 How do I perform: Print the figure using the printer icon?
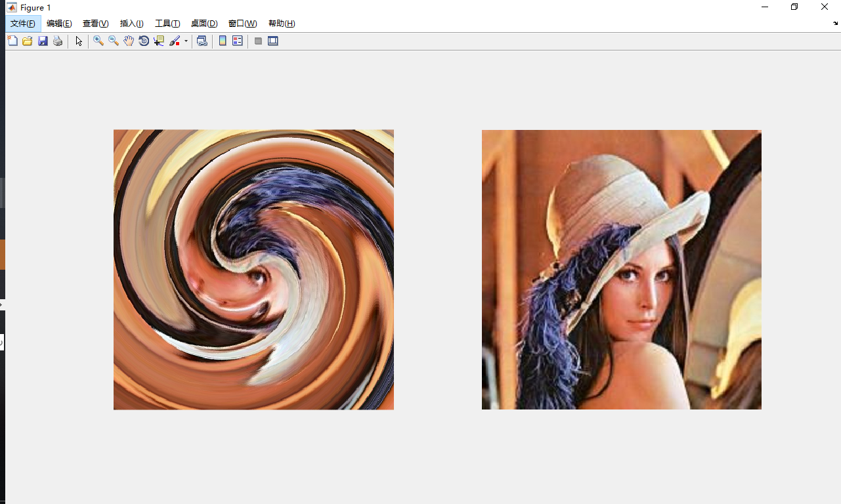pos(58,41)
